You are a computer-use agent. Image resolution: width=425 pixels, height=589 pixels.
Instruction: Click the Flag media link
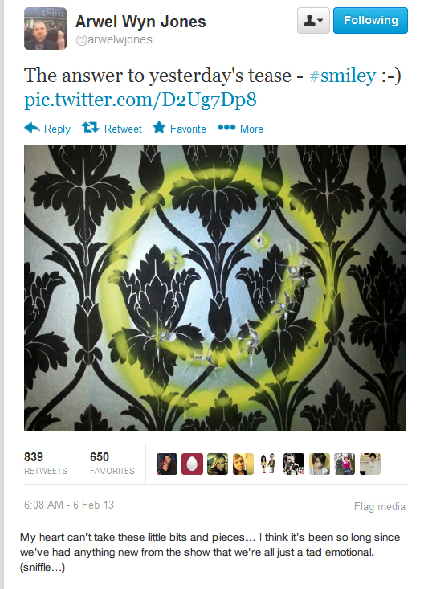coord(380,506)
